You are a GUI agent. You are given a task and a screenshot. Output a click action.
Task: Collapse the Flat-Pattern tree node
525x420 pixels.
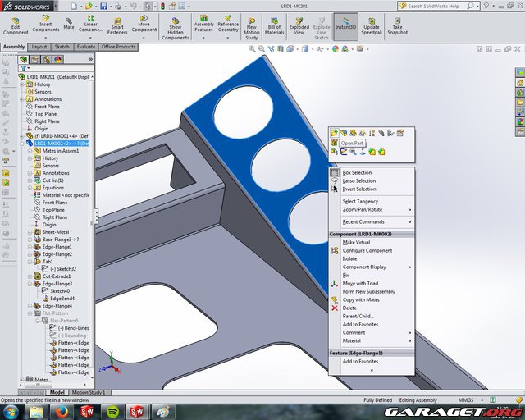coord(30,313)
